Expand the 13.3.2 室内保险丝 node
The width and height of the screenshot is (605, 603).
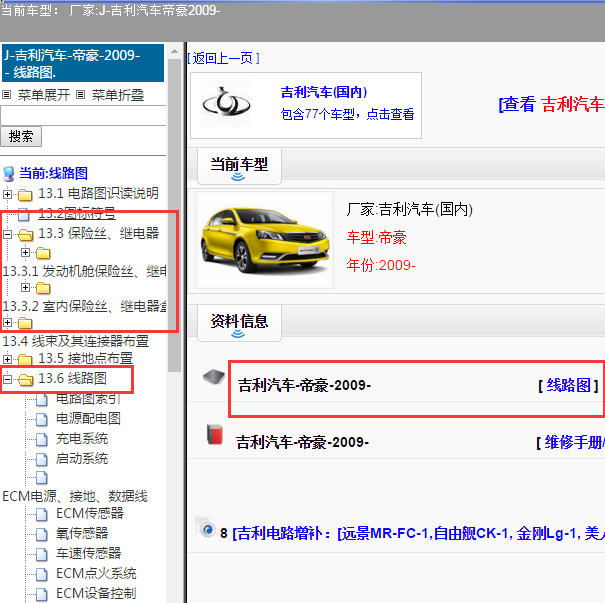coord(25,287)
